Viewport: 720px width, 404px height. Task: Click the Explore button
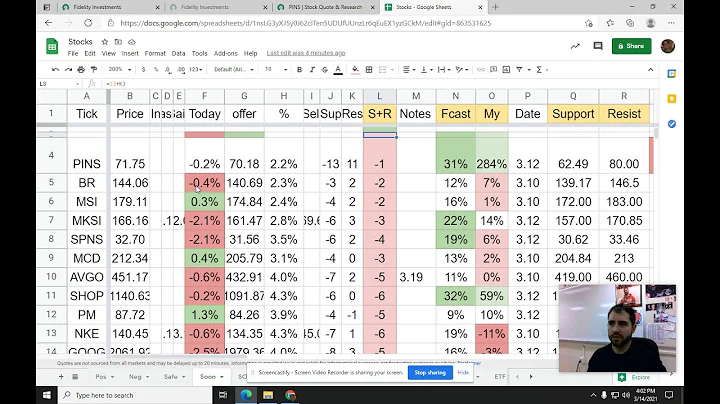[635, 377]
